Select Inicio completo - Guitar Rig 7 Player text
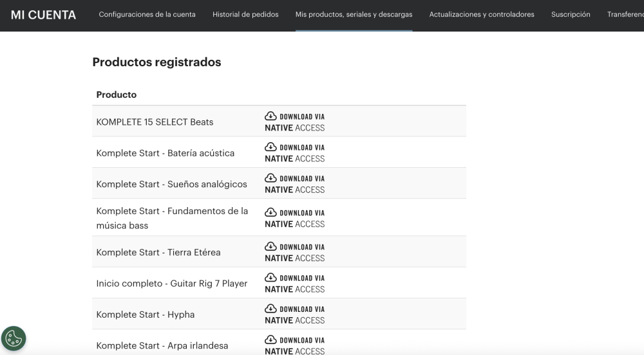This screenshot has height=355, width=644. pyautogui.click(x=172, y=284)
